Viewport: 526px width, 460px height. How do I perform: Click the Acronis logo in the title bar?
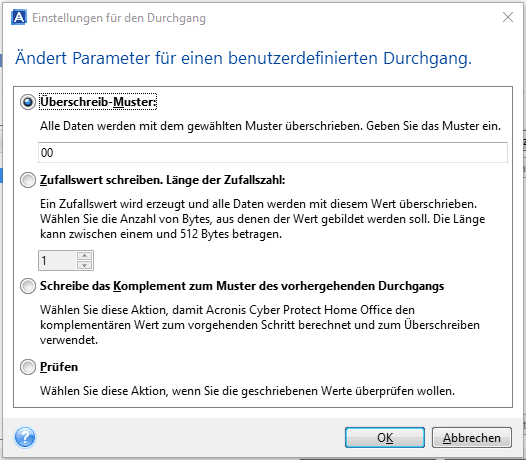coord(18,18)
